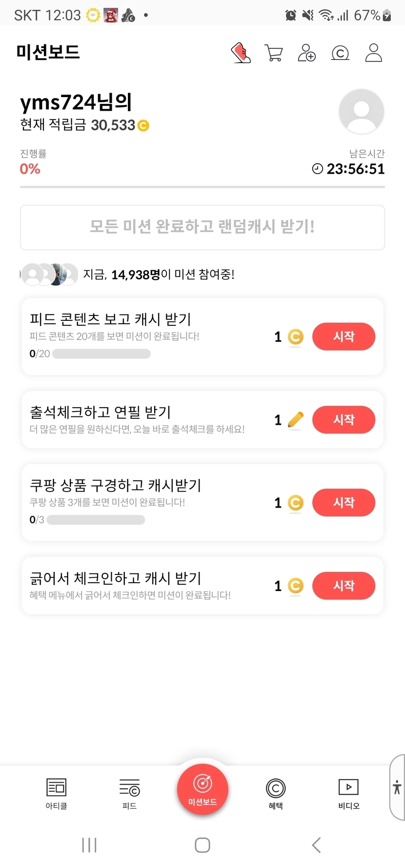Tap the red sneaker icon in header

241,53
